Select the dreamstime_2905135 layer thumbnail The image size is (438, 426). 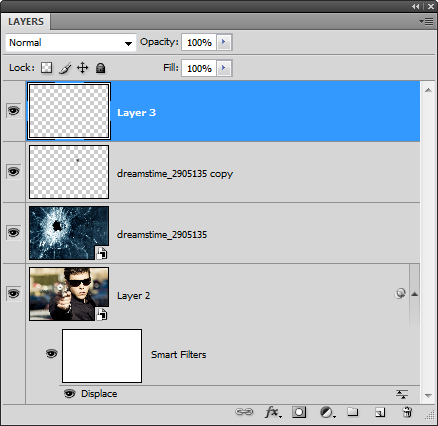click(x=69, y=233)
